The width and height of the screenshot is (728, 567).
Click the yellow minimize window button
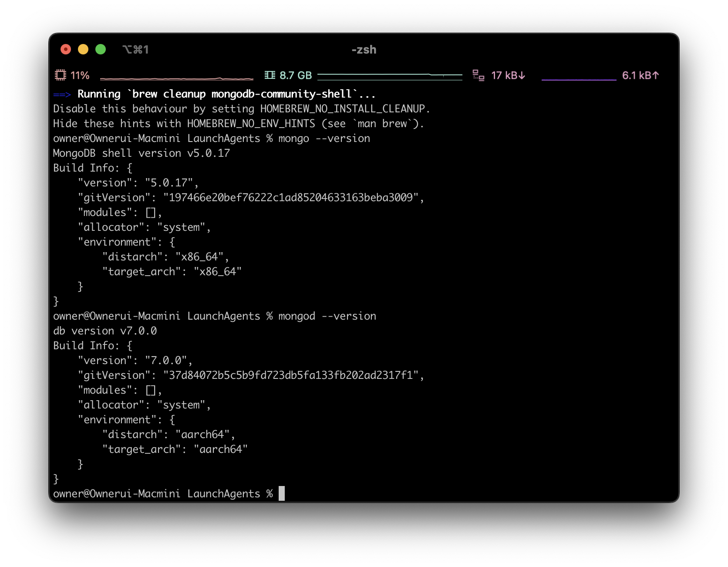tap(83, 49)
